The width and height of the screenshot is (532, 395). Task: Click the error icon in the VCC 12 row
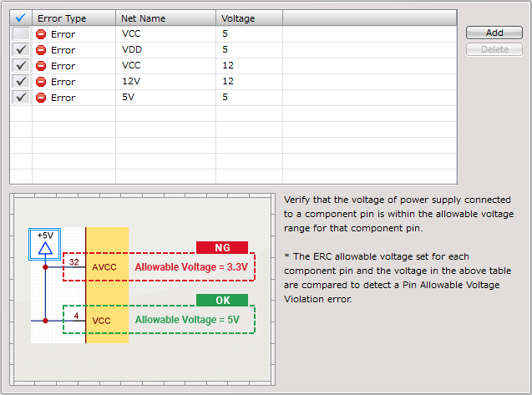tap(41, 66)
